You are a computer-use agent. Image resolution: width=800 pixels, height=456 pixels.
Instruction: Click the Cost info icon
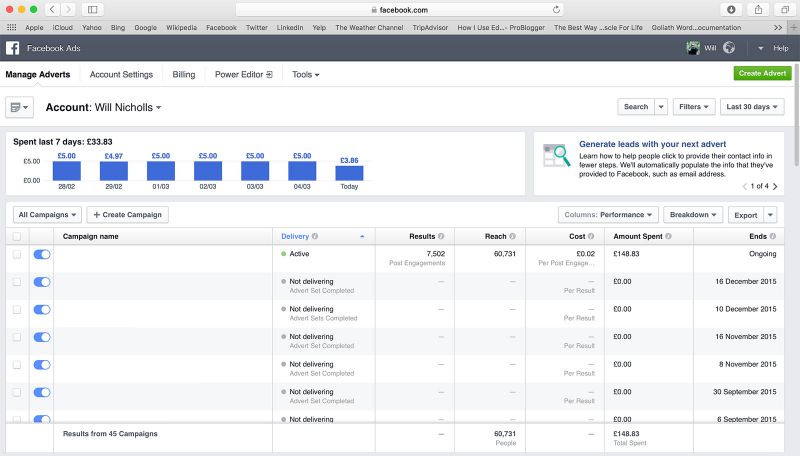tap(591, 236)
